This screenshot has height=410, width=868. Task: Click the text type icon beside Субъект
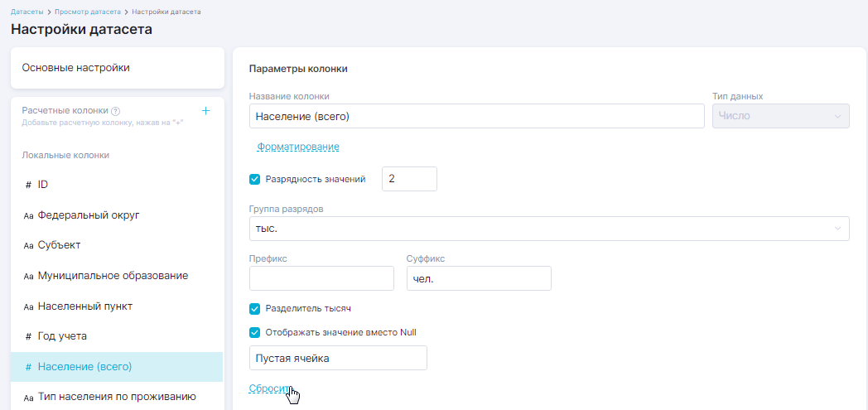pos(28,246)
